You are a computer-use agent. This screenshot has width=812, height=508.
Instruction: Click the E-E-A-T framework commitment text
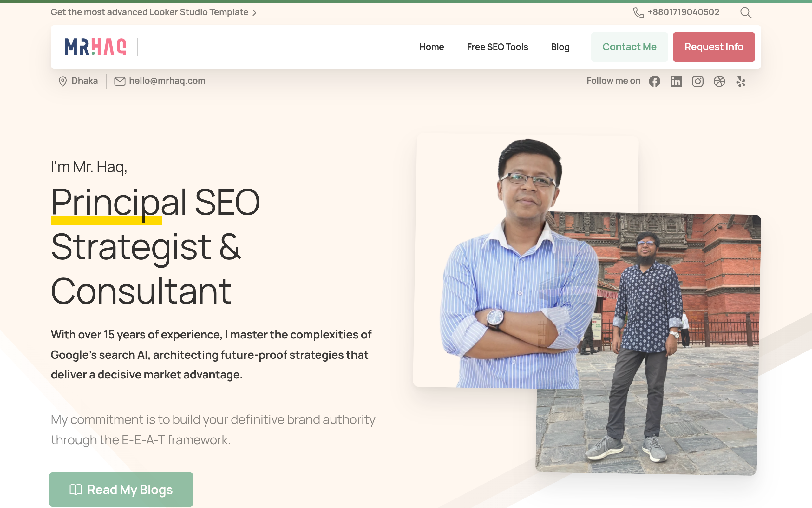pyautogui.click(x=213, y=430)
